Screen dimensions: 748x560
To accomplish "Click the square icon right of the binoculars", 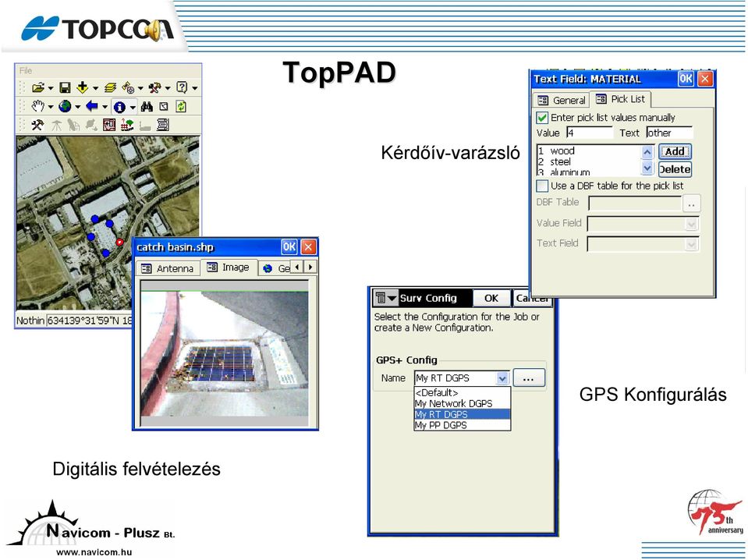I will tap(164, 106).
